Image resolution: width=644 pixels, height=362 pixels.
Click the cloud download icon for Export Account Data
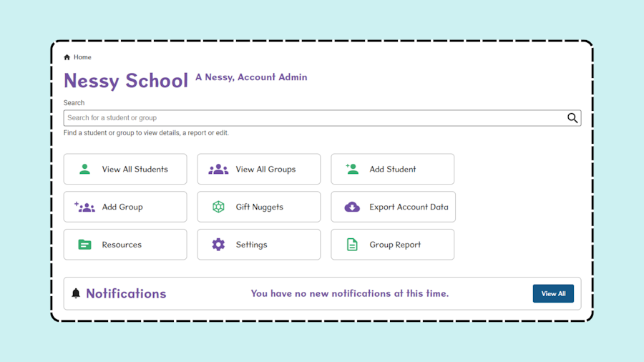(352, 207)
